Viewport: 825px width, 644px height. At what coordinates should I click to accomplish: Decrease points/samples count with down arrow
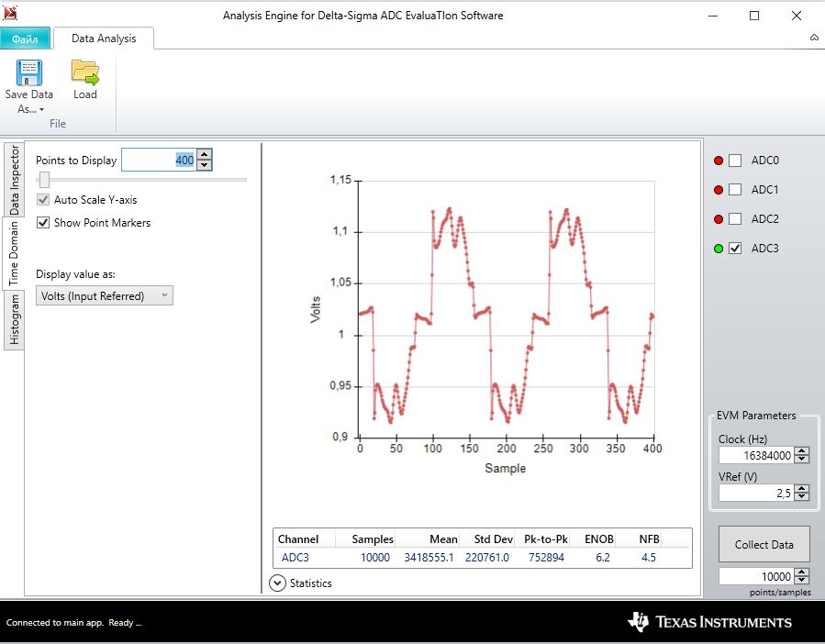click(x=802, y=580)
